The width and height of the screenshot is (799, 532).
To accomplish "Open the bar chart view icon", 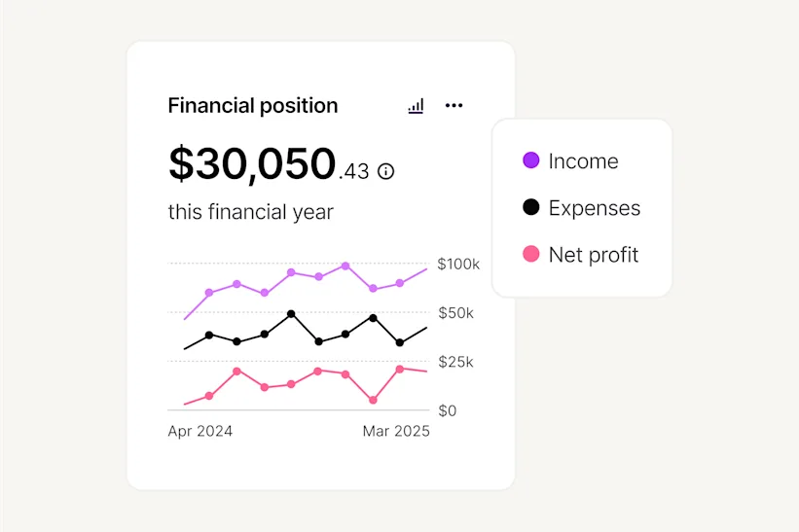I will pyautogui.click(x=416, y=106).
